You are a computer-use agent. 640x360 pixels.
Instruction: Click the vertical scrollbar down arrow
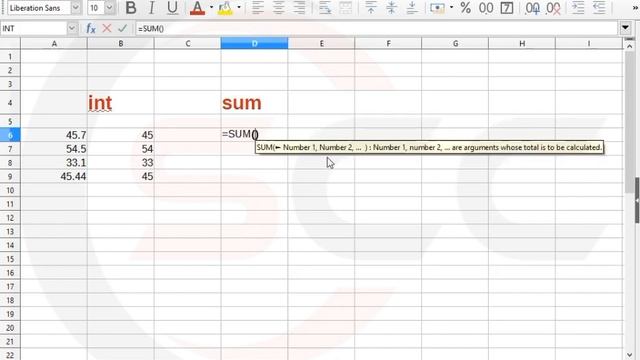point(629,354)
